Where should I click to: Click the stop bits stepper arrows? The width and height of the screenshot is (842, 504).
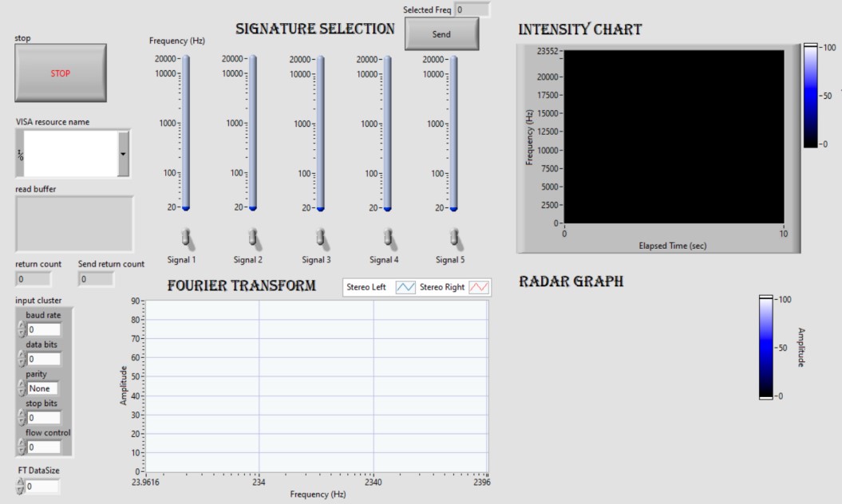click(x=22, y=418)
